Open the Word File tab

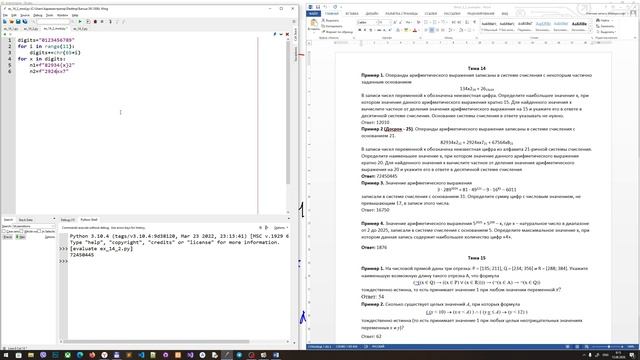(x=314, y=13)
